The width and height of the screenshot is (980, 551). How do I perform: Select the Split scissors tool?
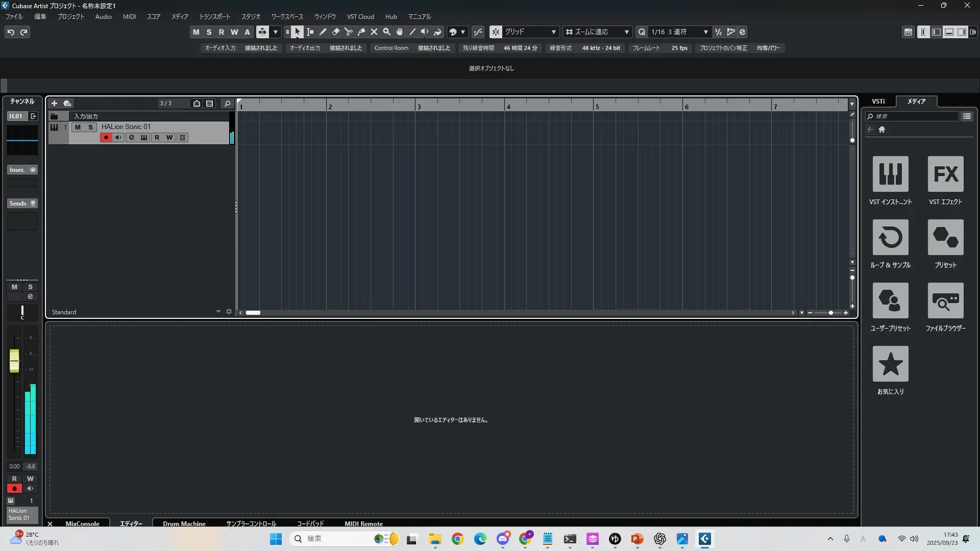point(349,32)
